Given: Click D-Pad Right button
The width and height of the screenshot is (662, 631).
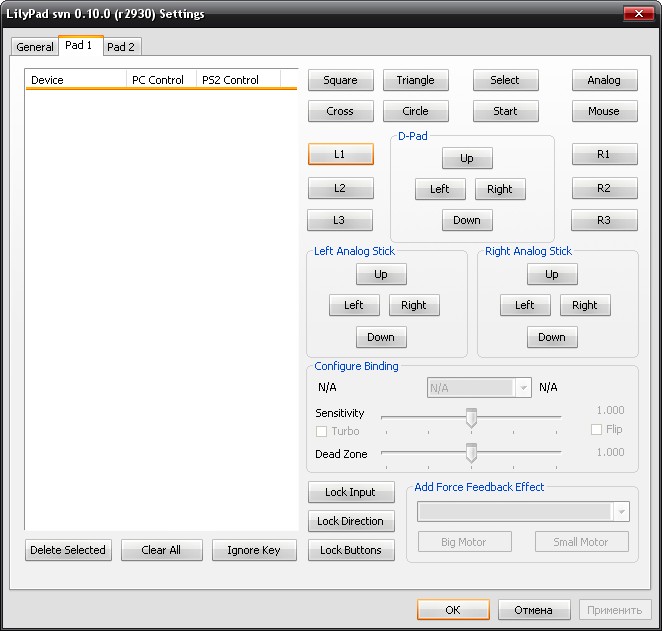Looking at the screenshot, I should coord(500,189).
